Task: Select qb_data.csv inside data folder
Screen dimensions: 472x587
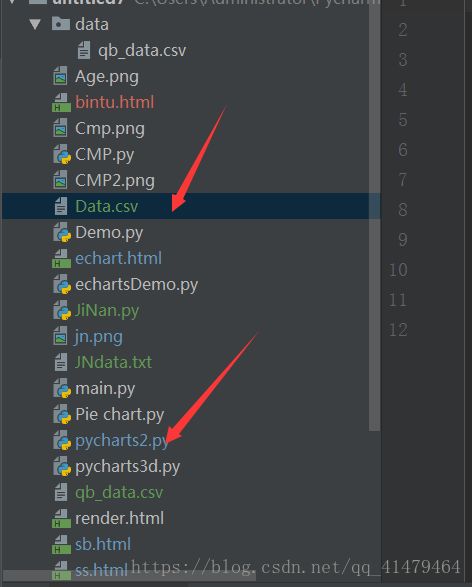Action: pyautogui.click(x=142, y=51)
